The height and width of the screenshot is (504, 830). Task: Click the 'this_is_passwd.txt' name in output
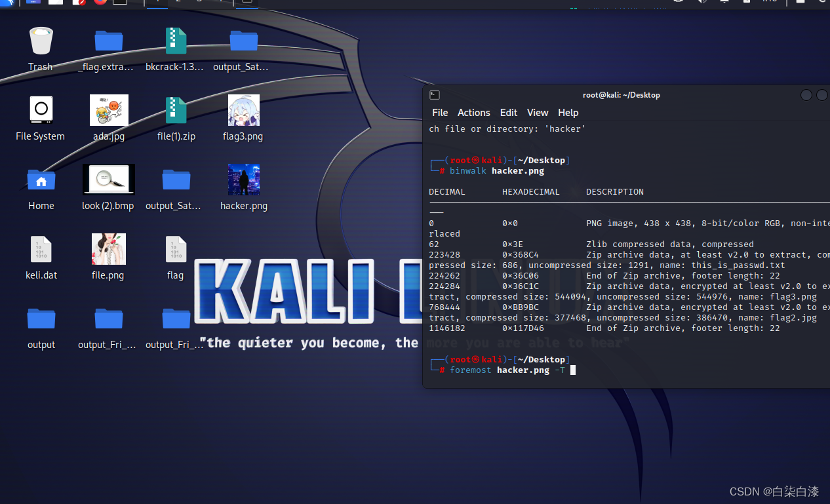738,265
